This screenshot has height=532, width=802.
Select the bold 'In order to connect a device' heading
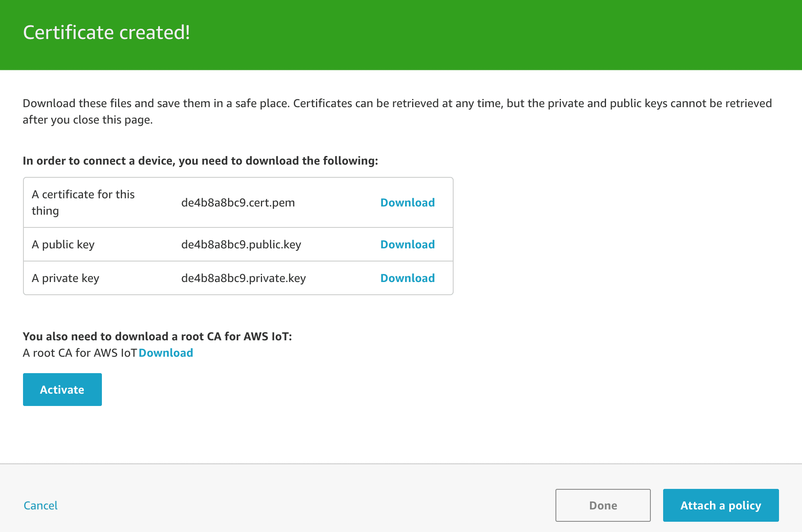200,161
